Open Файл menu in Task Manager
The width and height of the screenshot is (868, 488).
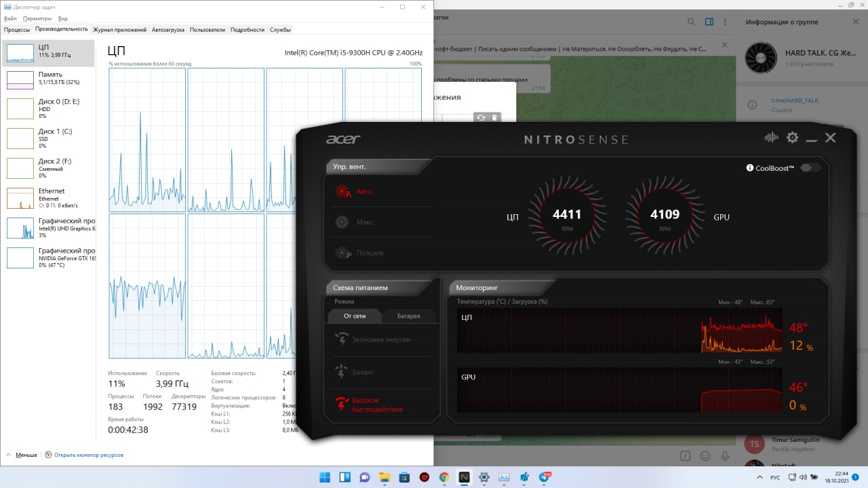point(10,18)
